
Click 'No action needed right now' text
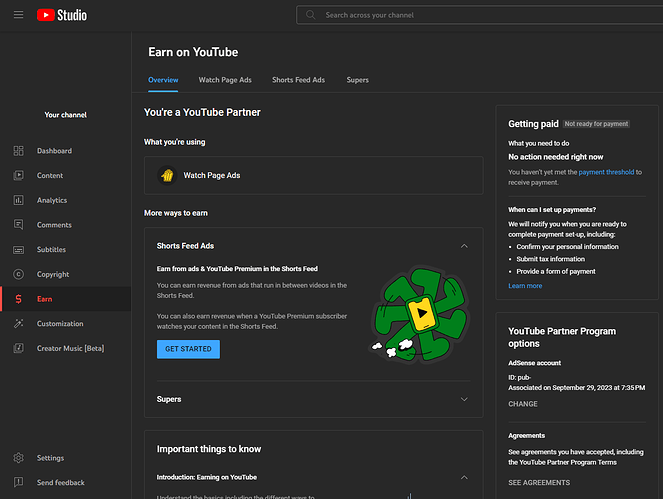coord(556,157)
